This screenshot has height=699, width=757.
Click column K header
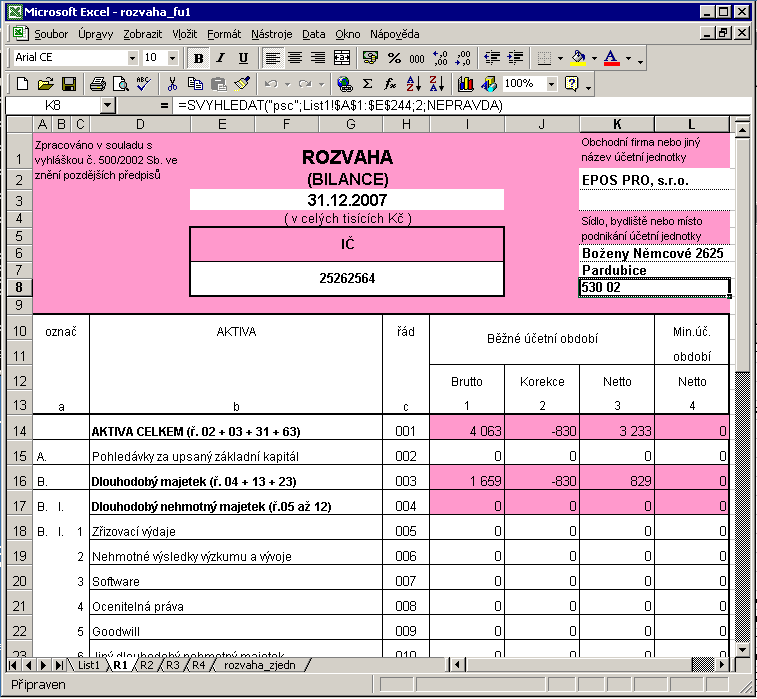pos(617,124)
